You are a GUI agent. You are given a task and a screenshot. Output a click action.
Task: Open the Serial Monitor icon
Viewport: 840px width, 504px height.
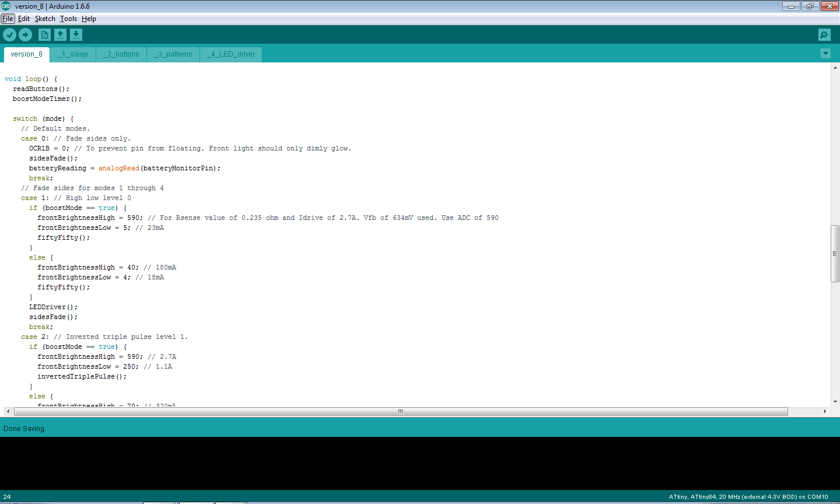click(824, 34)
